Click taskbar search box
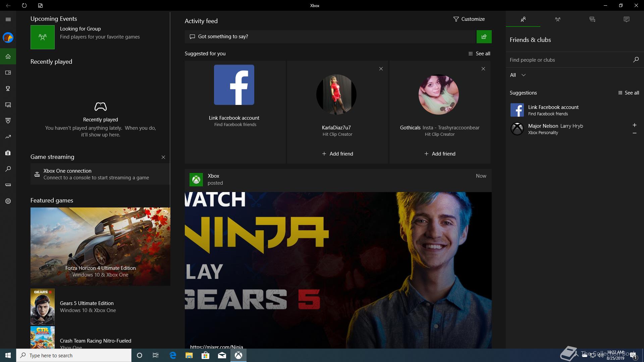This screenshot has width=644, height=362. (x=74, y=355)
